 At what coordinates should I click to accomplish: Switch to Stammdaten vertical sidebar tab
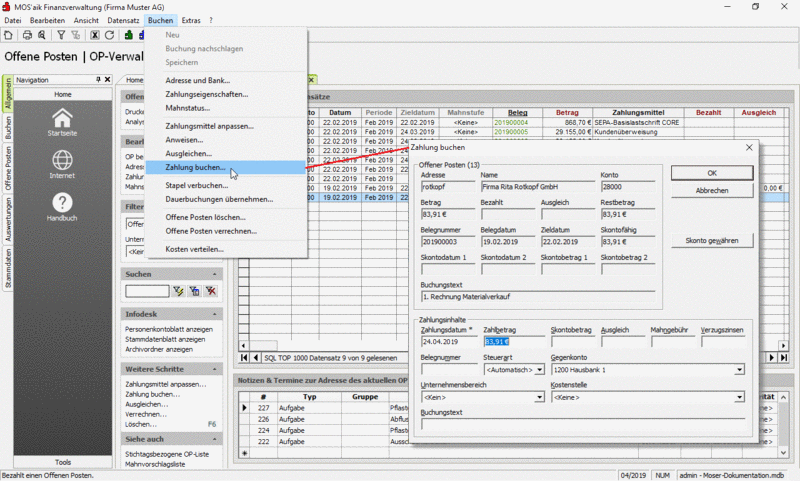coord(8,268)
